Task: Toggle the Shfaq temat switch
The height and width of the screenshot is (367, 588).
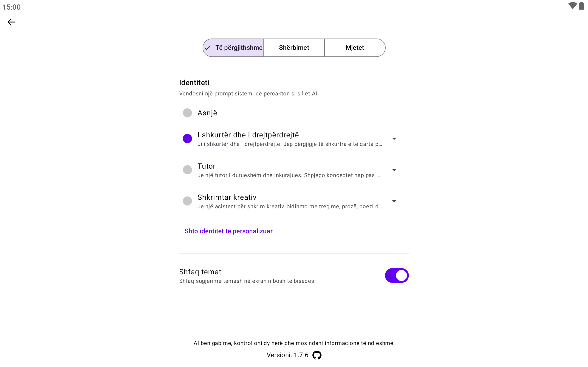Action: (x=396, y=275)
